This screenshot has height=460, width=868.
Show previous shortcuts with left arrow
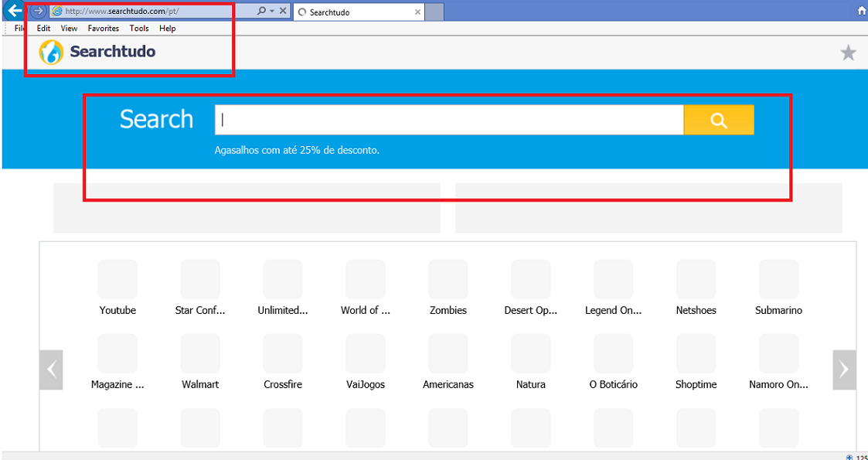coord(51,370)
